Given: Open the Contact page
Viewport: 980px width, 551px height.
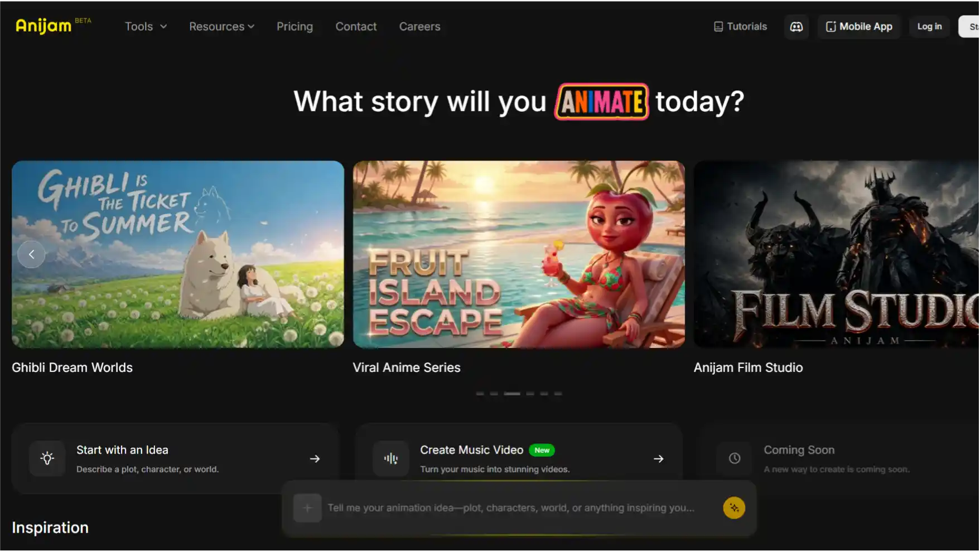Looking at the screenshot, I should 356,27.
